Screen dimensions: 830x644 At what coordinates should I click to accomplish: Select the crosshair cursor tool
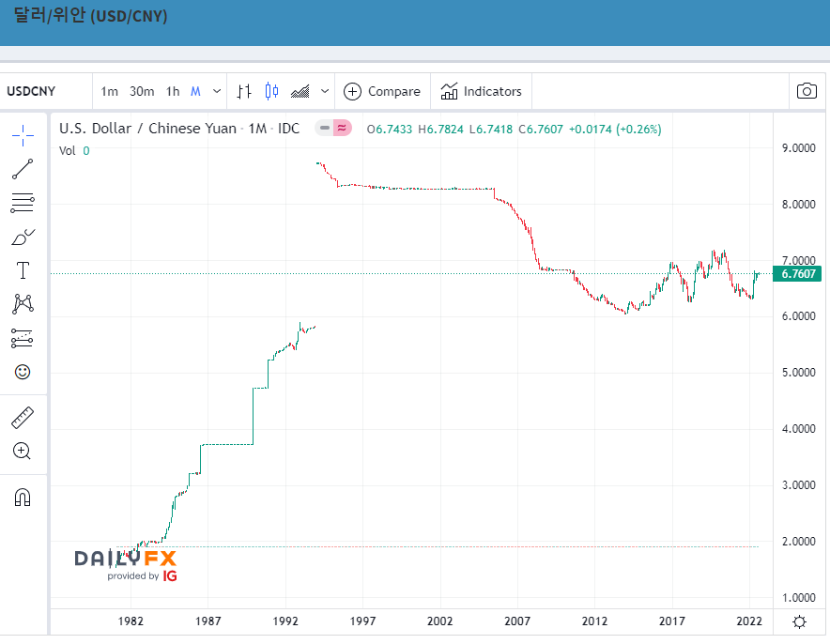tap(23, 135)
